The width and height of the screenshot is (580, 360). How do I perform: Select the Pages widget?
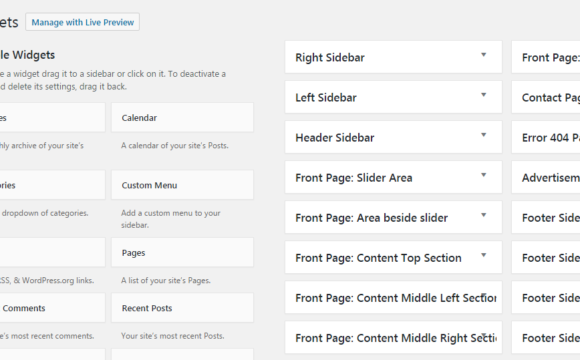click(x=182, y=253)
